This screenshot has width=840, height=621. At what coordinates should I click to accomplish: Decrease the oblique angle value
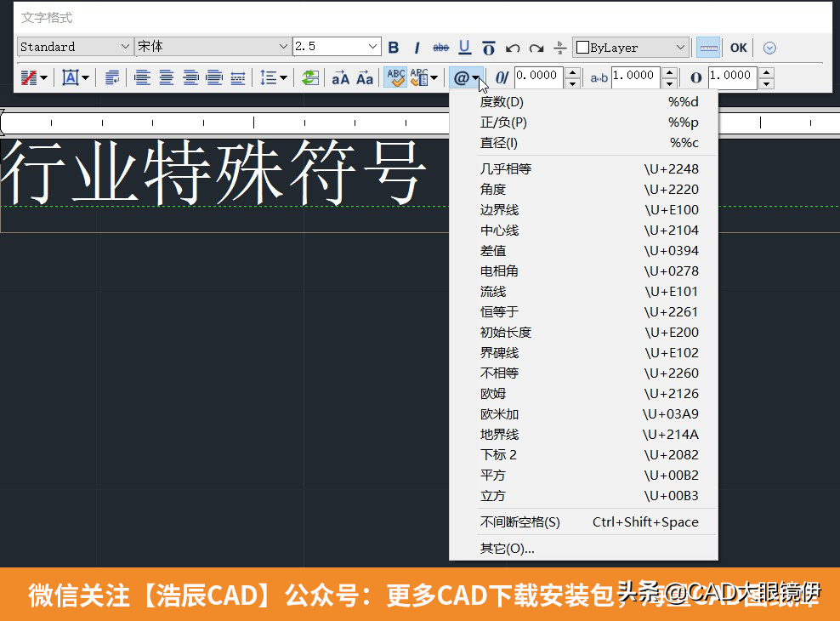[x=573, y=83]
